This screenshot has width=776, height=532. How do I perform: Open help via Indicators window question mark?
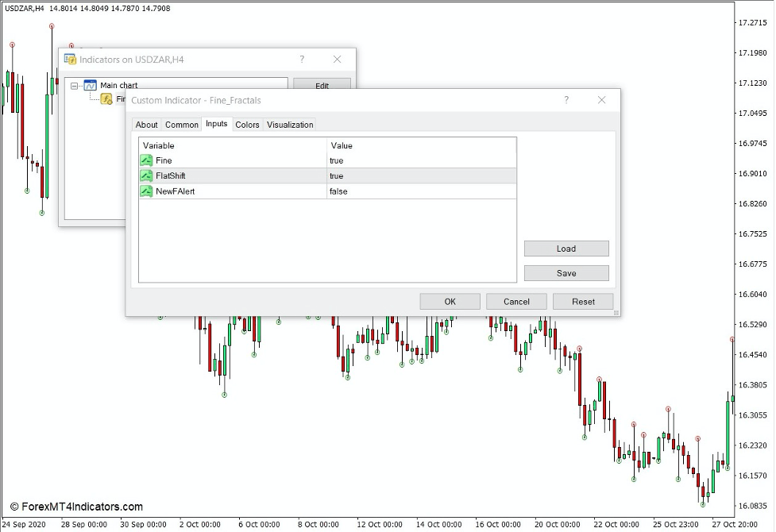301,59
